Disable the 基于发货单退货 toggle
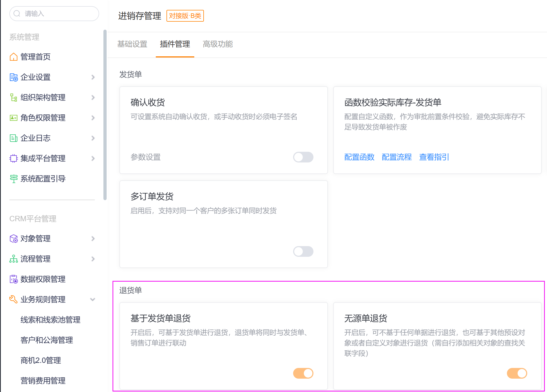The image size is (547, 392). 303,373
